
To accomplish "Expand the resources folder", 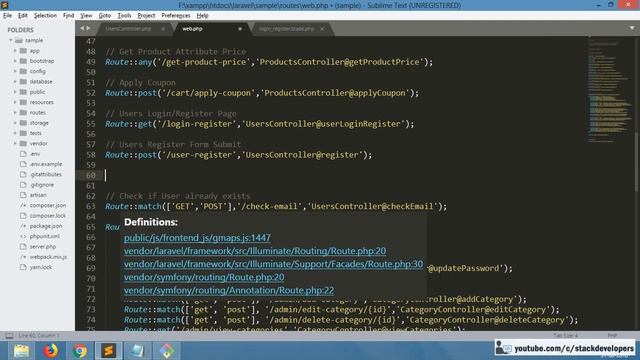I will click(x=15, y=102).
